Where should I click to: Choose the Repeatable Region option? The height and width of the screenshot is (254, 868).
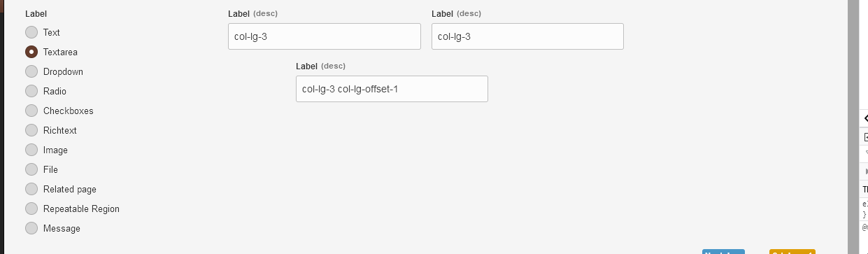[x=31, y=209]
